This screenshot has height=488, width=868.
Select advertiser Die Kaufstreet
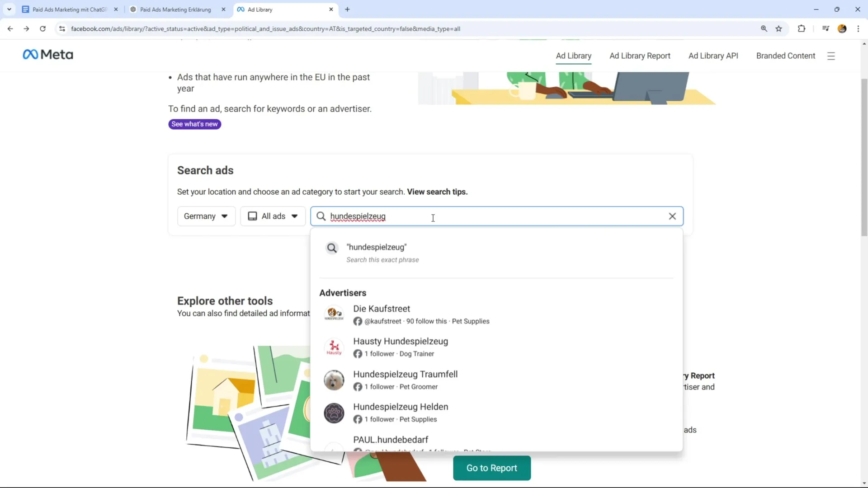496,314
